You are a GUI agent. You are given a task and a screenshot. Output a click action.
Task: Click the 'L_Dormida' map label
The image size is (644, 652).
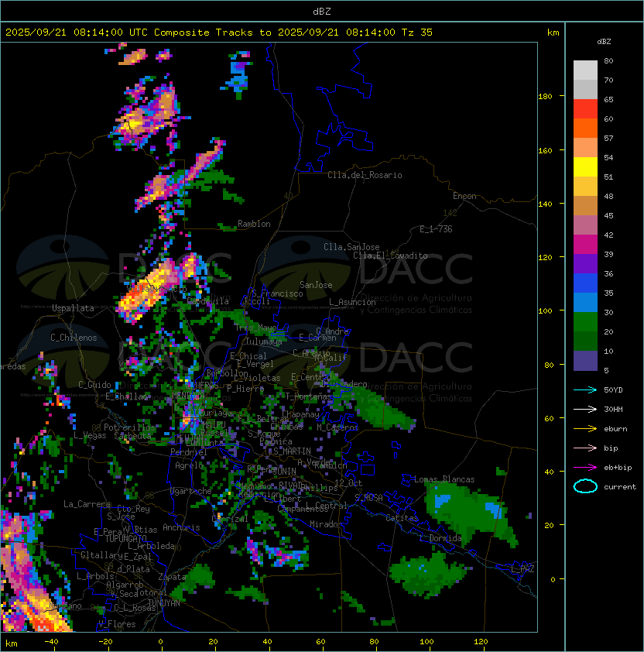click(x=440, y=538)
